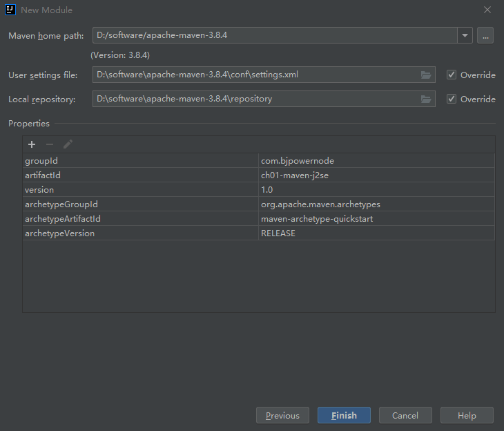504x431 pixels.
Task: Click the Cancel button
Action: (405, 415)
